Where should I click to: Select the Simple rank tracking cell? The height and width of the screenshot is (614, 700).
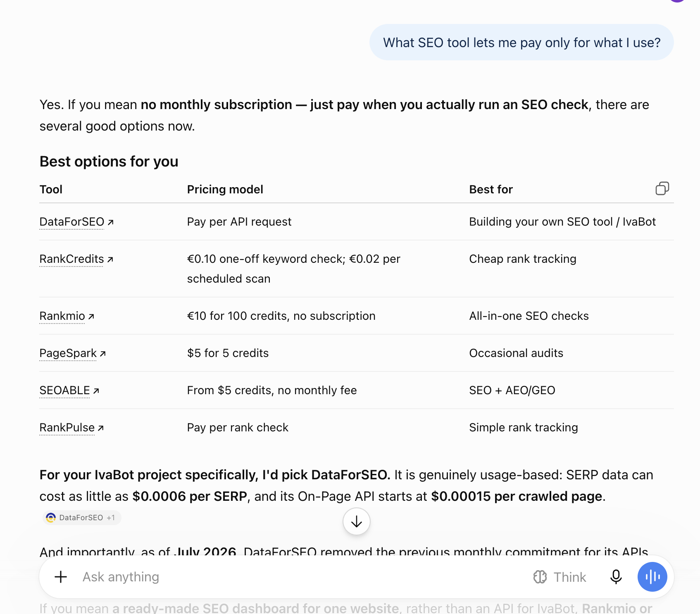coord(524,428)
